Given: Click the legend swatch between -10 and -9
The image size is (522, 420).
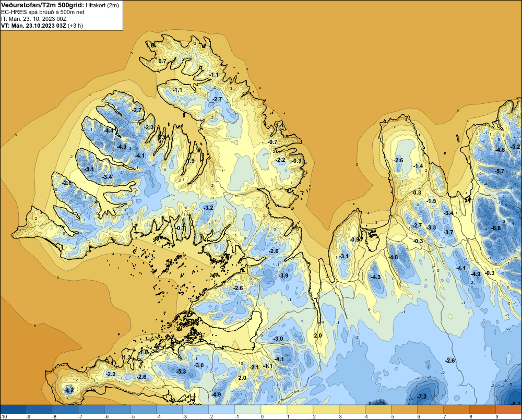Looking at the screenshot, I should tap(13, 409).
